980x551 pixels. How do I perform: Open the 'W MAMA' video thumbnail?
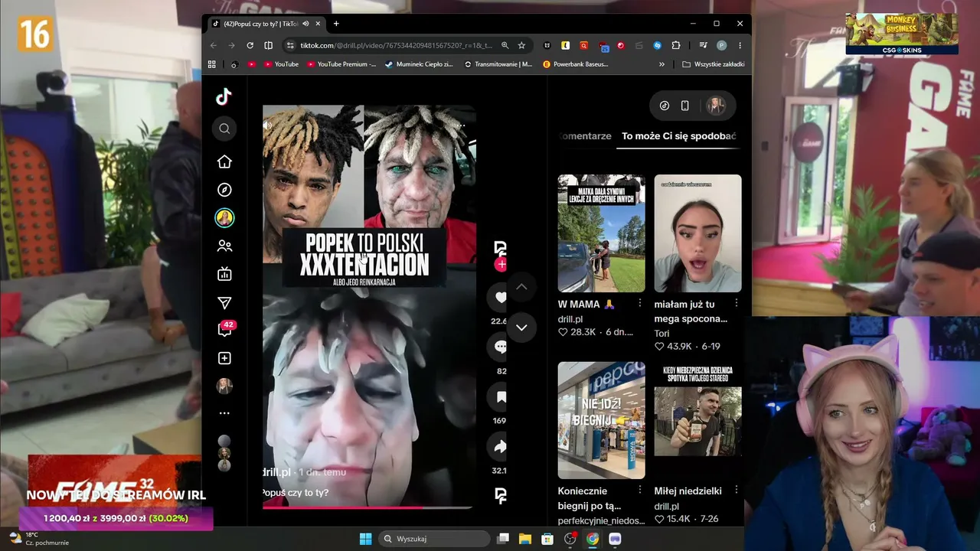pos(601,233)
